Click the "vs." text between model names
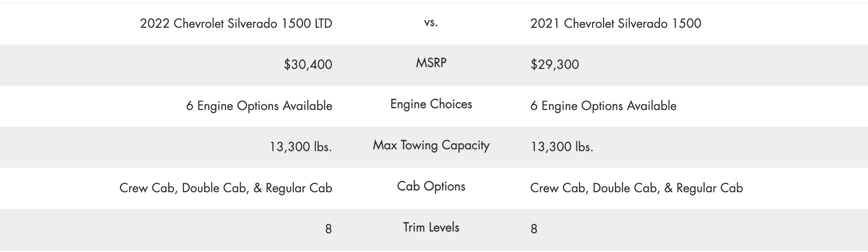The height and width of the screenshot is (252, 868). click(431, 22)
